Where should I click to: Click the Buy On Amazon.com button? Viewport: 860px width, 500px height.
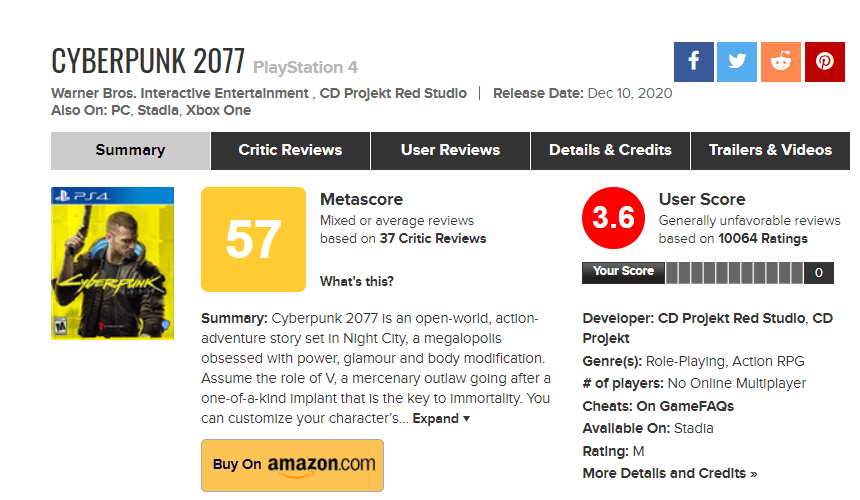click(x=292, y=464)
